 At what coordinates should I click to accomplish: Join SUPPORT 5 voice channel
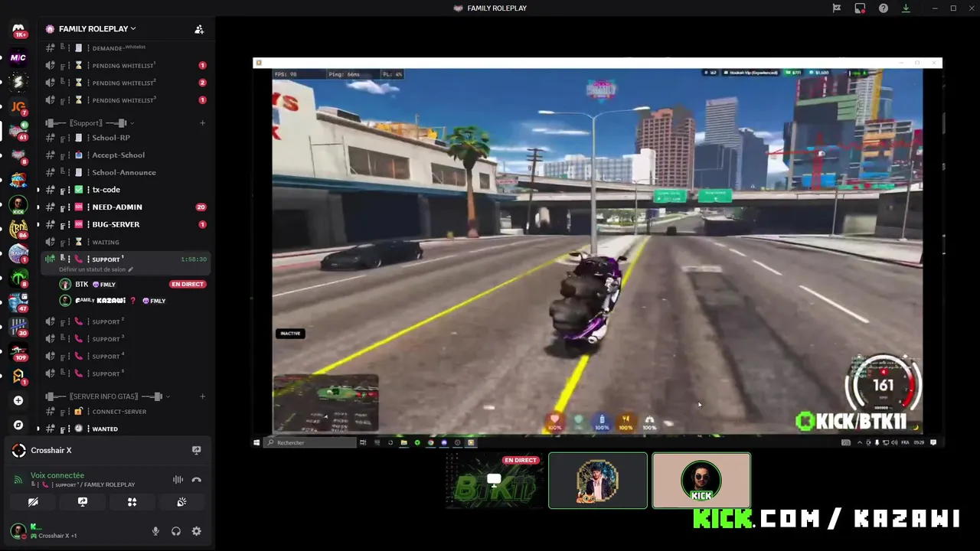click(x=126, y=373)
